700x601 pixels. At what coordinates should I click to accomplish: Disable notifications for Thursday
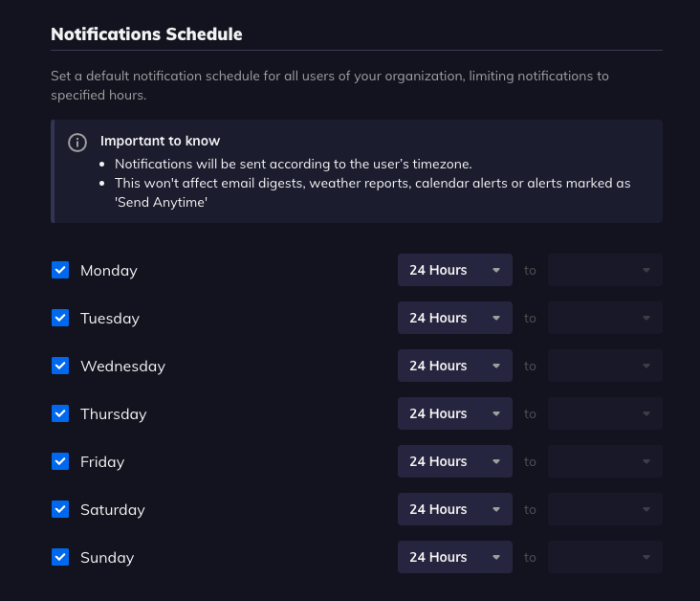coord(60,413)
